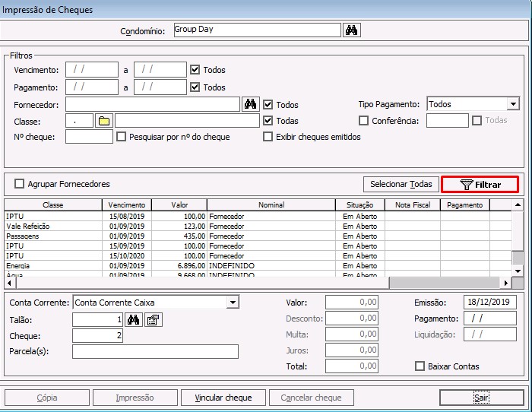Search Talão with binoculars icon
The image size is (532, 412).
click(133, 320)
